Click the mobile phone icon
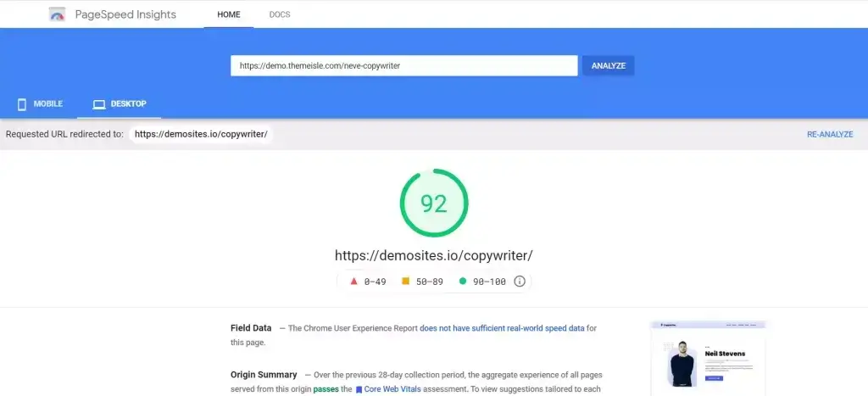This screenshot has width=868, height=396. coord(22,104)
